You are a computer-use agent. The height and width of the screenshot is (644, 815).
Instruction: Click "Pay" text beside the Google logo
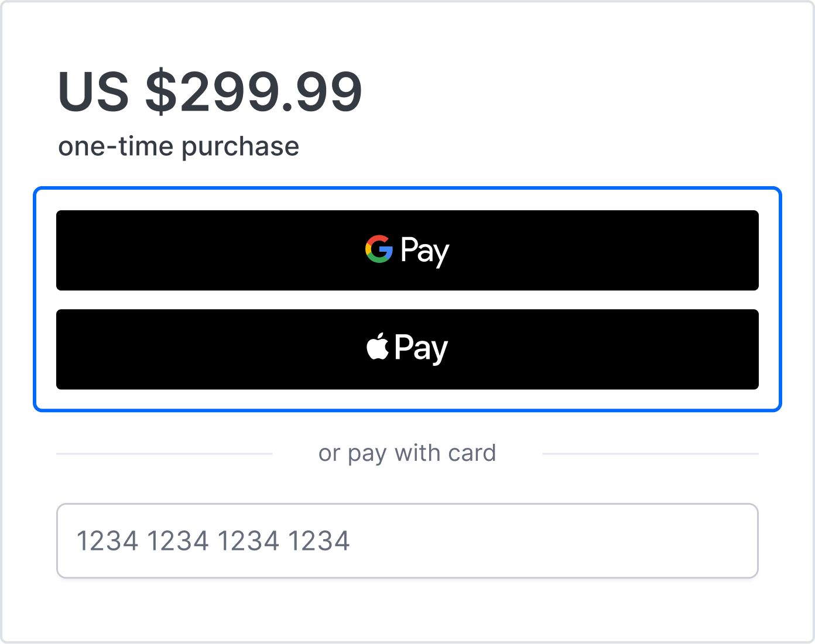[x=425, y=251]
